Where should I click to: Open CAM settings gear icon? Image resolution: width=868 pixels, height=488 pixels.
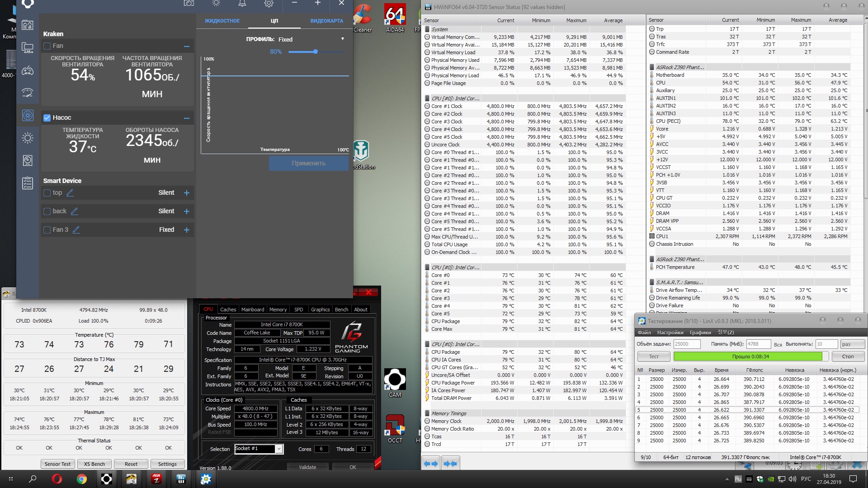(269, 3)
